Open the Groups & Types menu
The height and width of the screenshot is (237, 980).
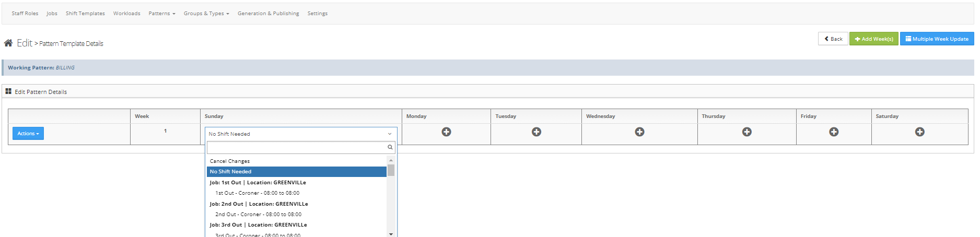pyautogui.click(x=206, y=14)
